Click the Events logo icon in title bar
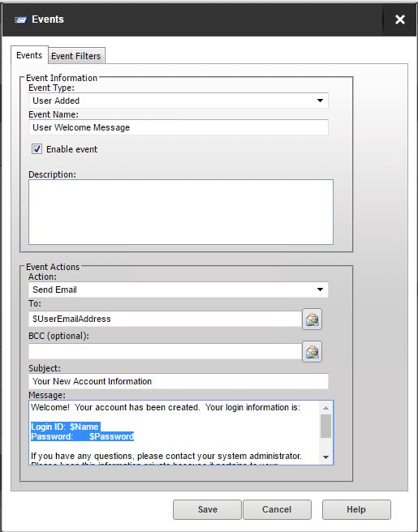The height and width of the screenshot is (532, 418). pyautogui.click(x=20, y=20)
